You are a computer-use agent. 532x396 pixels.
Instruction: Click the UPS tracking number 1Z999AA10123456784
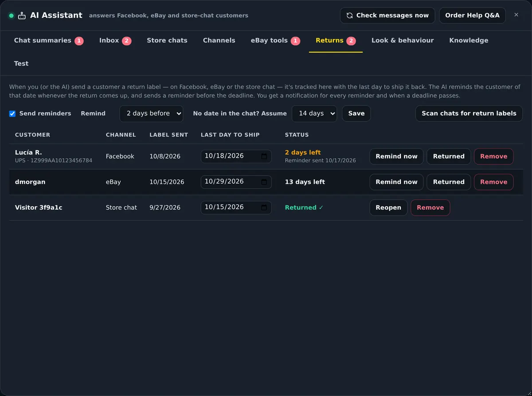[x=61, y=160]
